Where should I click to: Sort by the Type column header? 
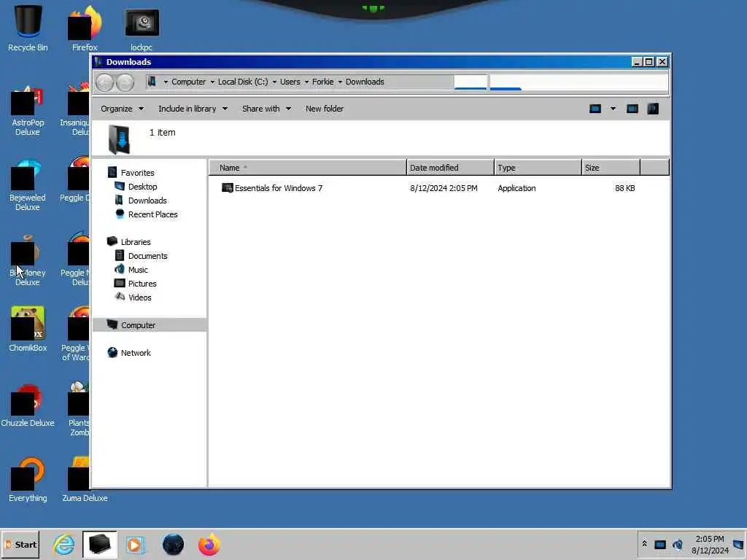pyautogui.click(x=538, y=168)
